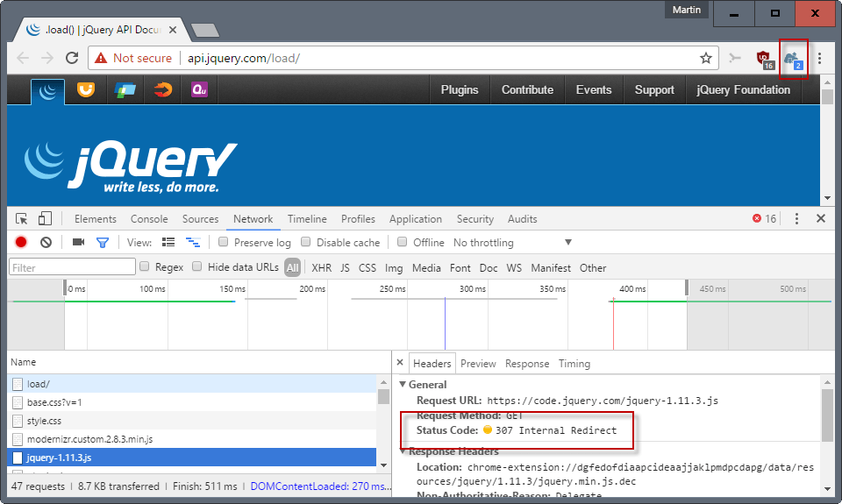Filter requests by JS
This screenshot has width=842, height=504.
[x=345, y=268]
